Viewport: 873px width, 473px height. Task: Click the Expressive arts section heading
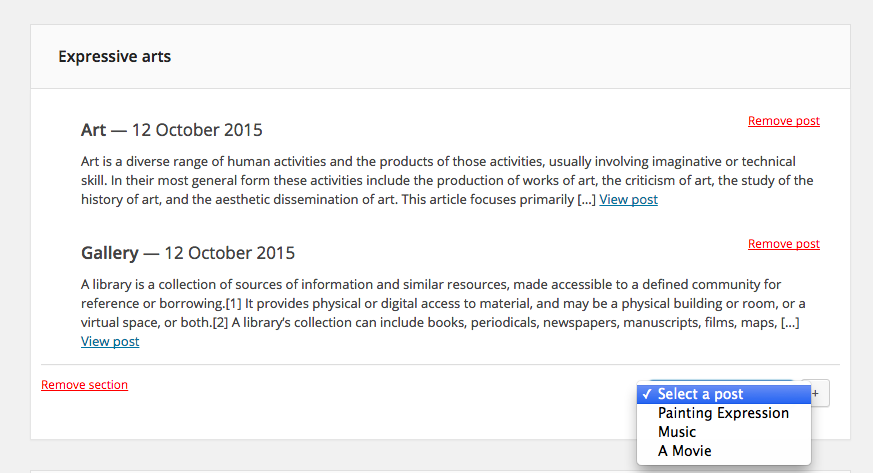point(115,56)
